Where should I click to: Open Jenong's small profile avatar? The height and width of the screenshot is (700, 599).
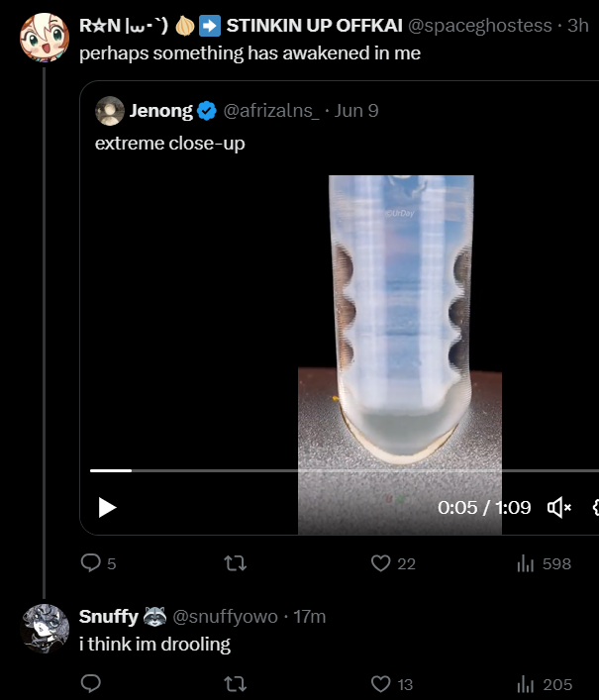coord(109,111)
